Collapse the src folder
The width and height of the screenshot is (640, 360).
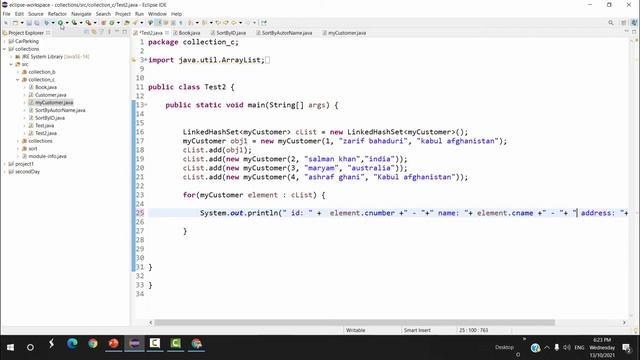point(11,64)
